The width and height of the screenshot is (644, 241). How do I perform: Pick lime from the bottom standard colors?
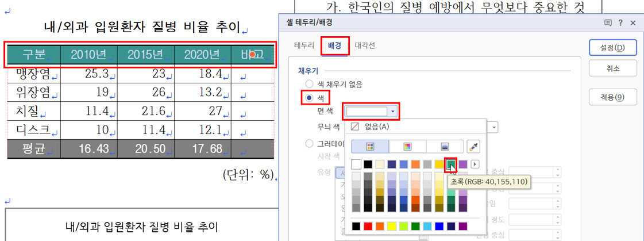tap(404, 226)
